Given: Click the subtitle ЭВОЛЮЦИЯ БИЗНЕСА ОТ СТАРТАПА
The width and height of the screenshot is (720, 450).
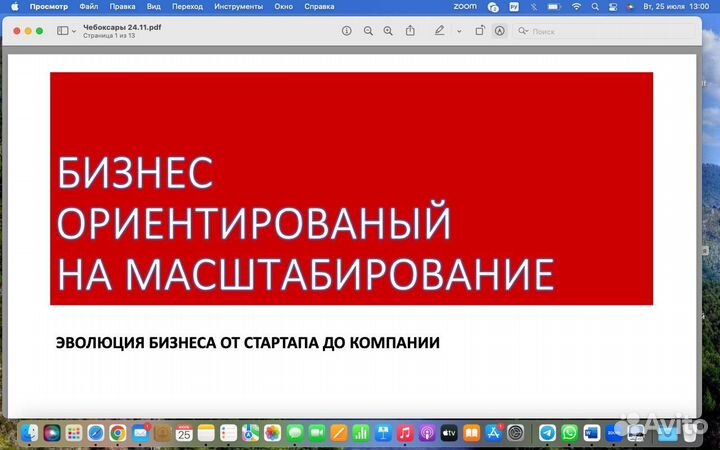Looking at the screenshot, I should click(x=248, y=343).
